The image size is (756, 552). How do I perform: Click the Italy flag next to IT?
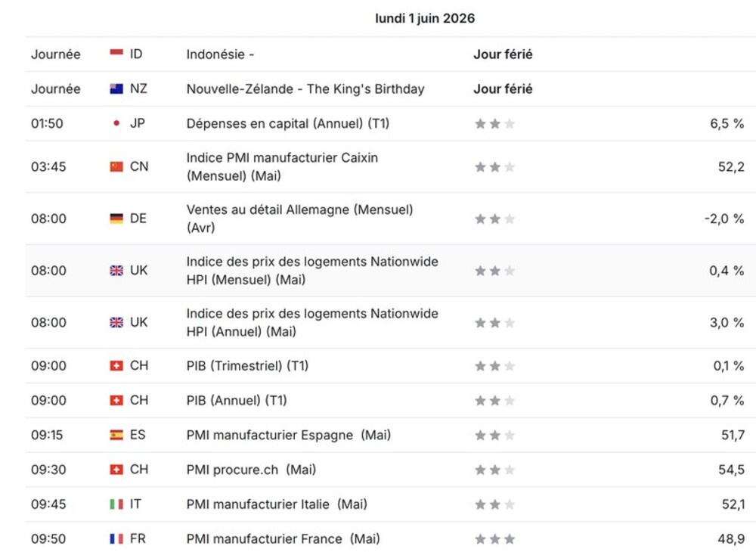116,504
